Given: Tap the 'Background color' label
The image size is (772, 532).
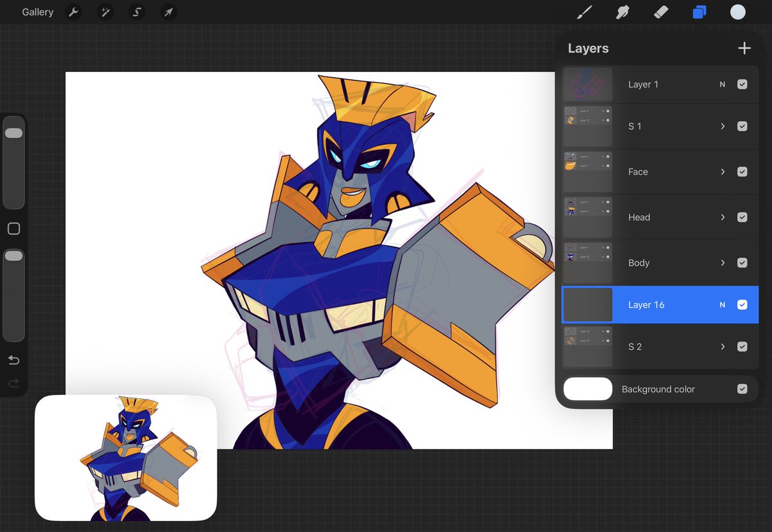Looking at the screenshot, I should [658, 389].
